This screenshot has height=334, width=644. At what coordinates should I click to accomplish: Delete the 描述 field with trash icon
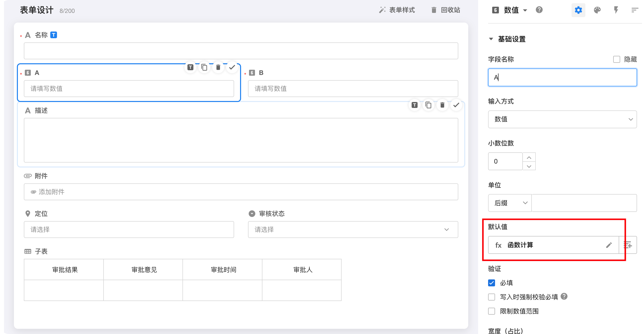point(442,105)
